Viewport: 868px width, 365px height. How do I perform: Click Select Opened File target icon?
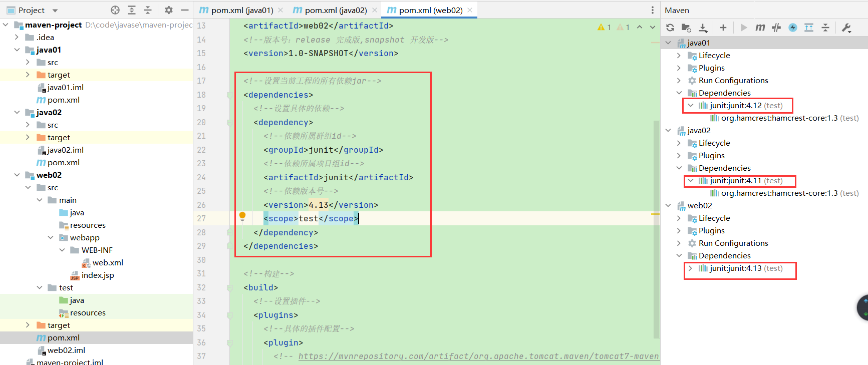(x=115, y=10)
